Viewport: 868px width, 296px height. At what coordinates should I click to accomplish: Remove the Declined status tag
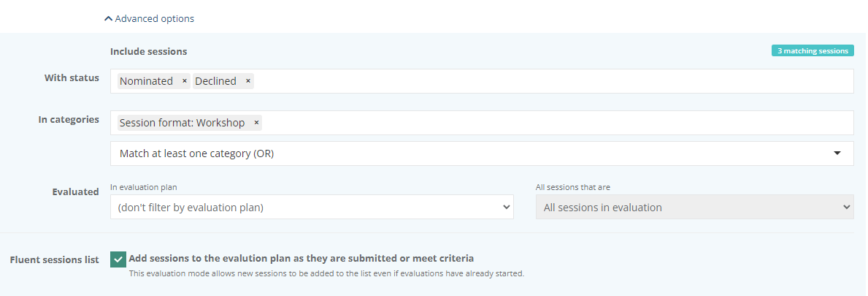[x=248, y=81]
